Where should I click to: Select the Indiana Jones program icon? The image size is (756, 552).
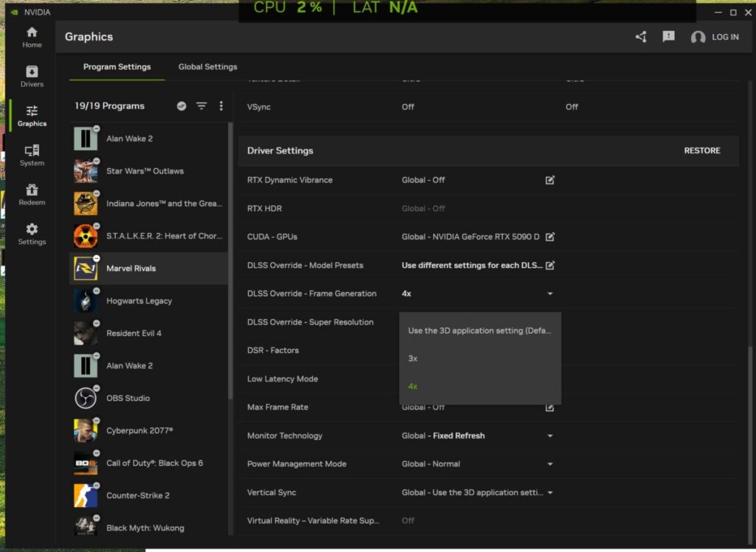pyautogui.click(x=86, y=204)
